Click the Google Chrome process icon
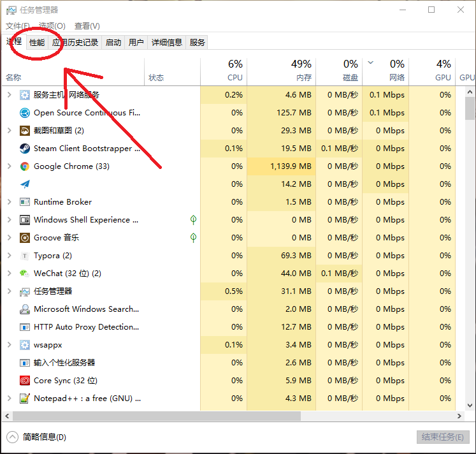 tap(25, 166)
